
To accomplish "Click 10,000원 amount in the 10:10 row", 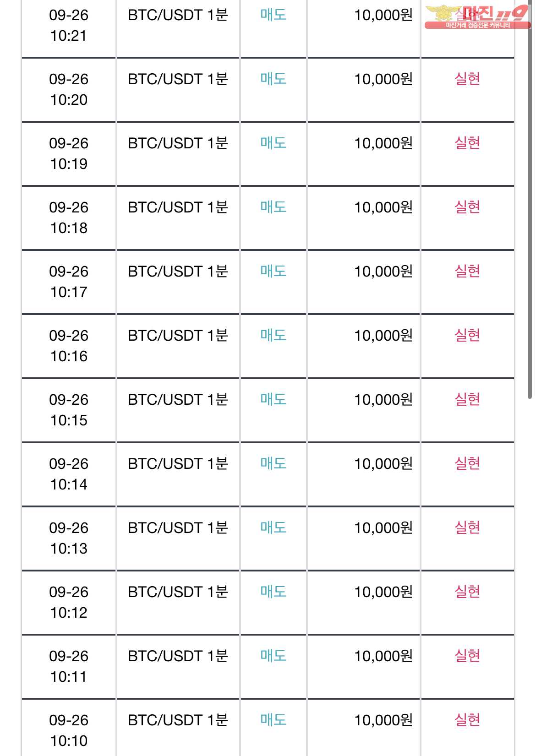I will tap(383, 720).
